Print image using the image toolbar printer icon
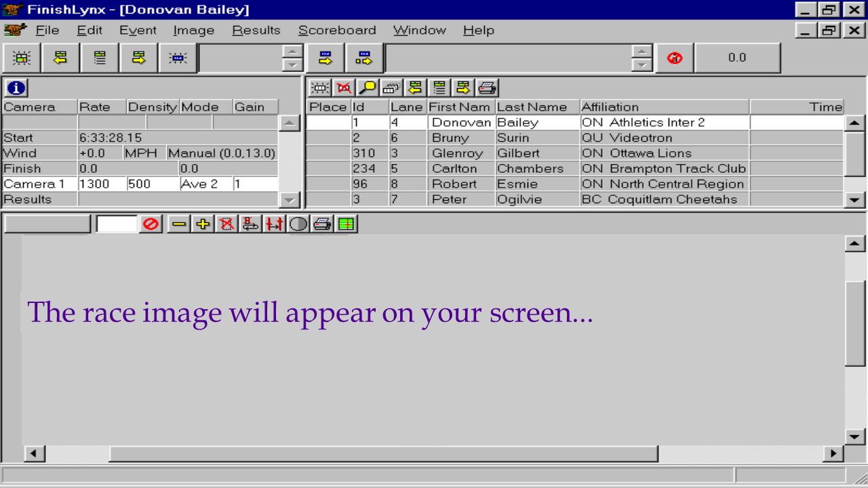868x488 pixels. (321, 224)
